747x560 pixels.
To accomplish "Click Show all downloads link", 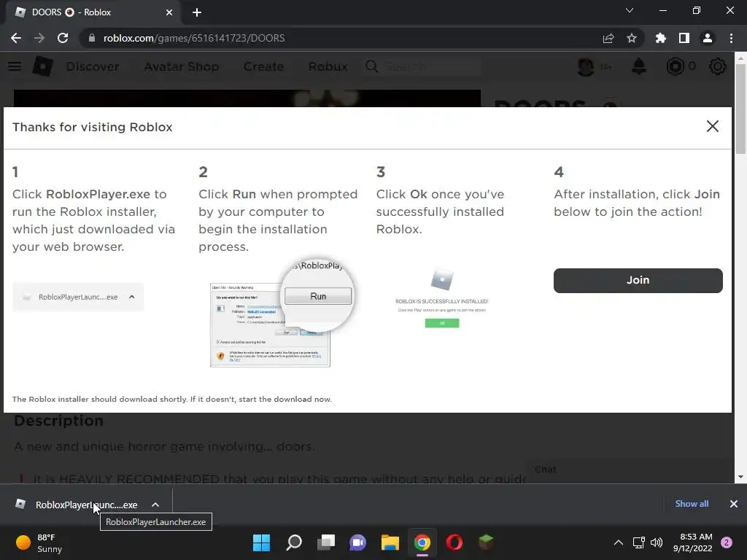I will coord(692,503).
